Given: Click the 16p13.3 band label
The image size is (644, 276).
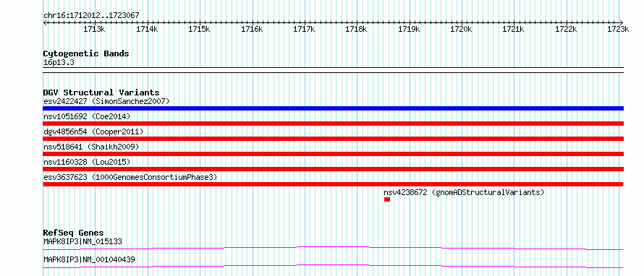Looking at the screenshot, I should tap(59, 63).
